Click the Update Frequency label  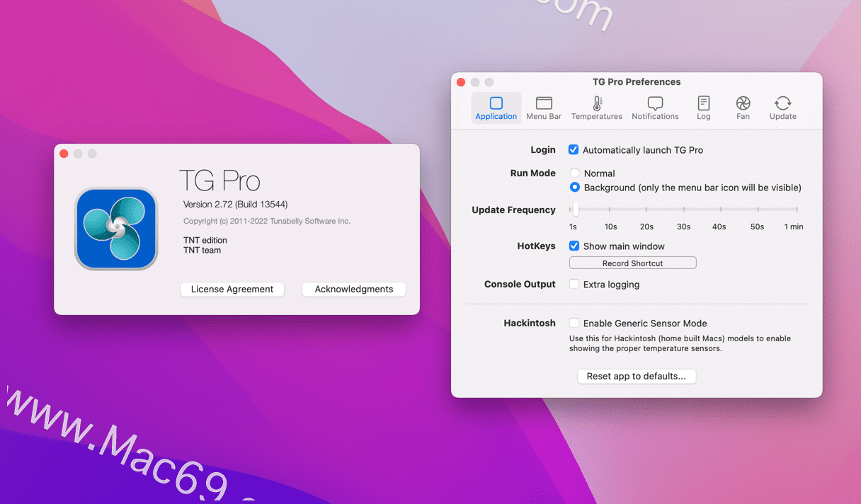pos(513,210)
